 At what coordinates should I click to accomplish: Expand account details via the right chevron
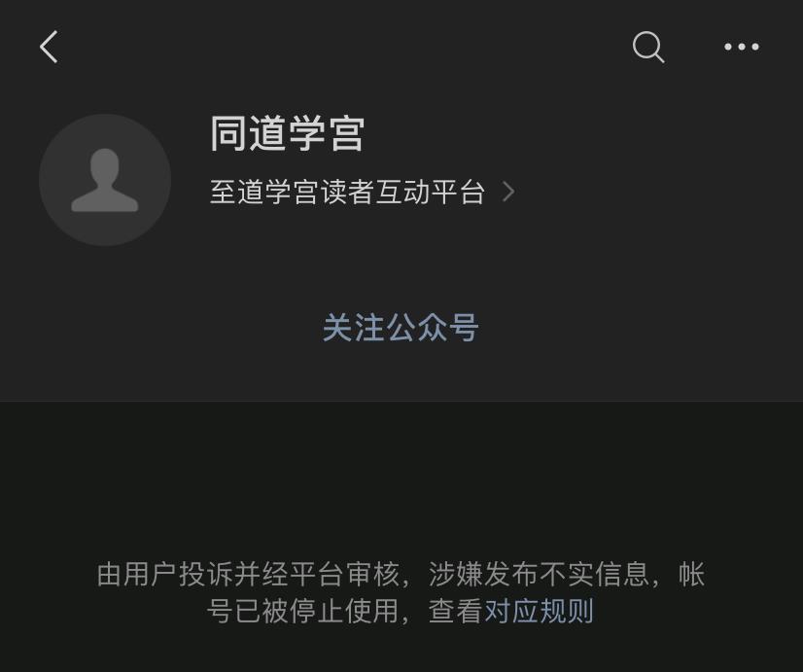508,193
